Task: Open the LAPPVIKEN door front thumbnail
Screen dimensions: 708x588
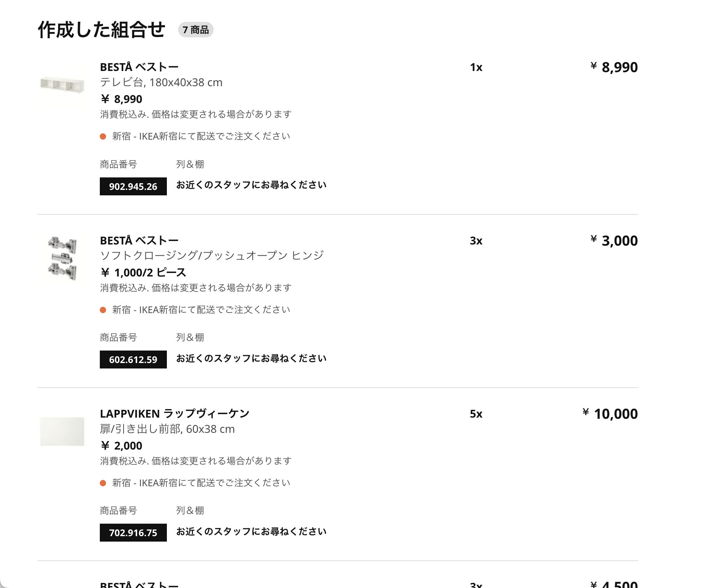Action: click(x=62, y=431)
